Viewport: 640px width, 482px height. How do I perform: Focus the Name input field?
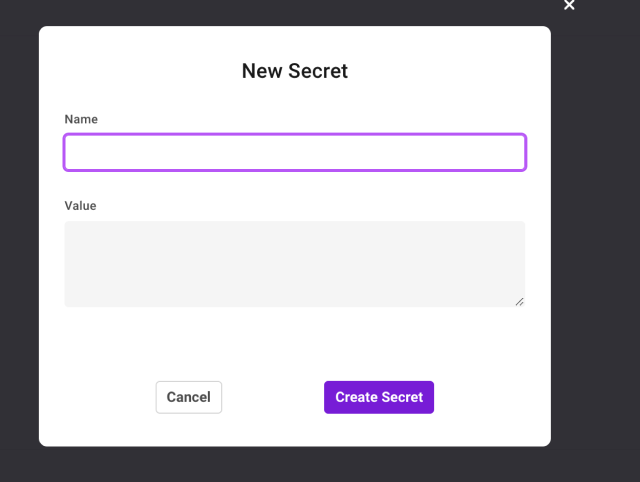click(x=295, y=152)
